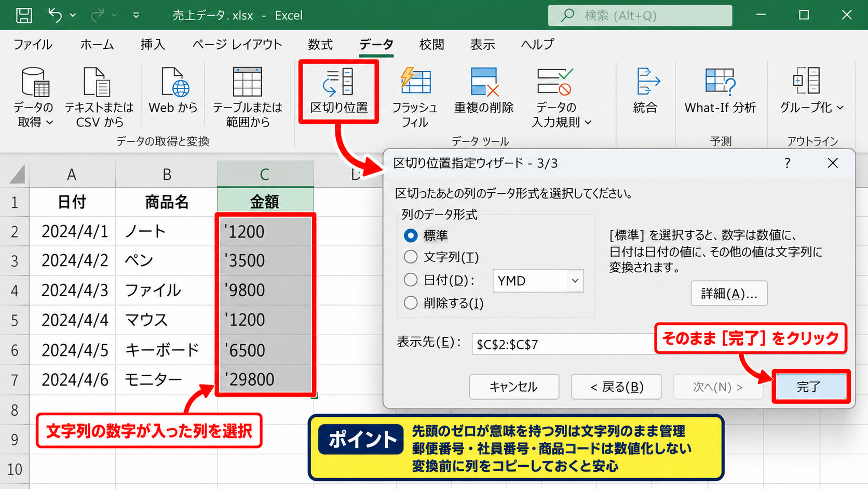Image resolution: width=868 pixels, height=489 pixels.
Task: Click the 検索 (Alt+Q) search field
Action: pyautogui.click(x=640, y=16)
